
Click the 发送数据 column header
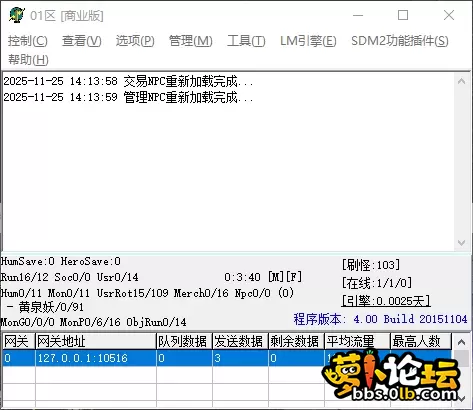[x=240, y=341]
